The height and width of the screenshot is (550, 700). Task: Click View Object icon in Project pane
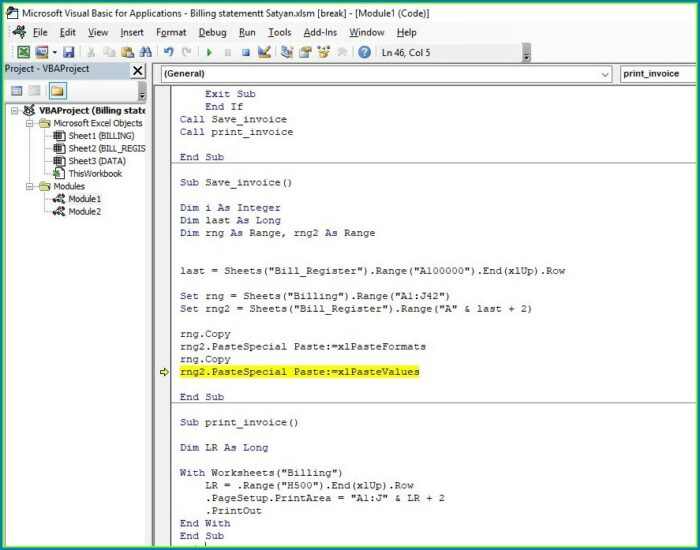coord(34,91)
